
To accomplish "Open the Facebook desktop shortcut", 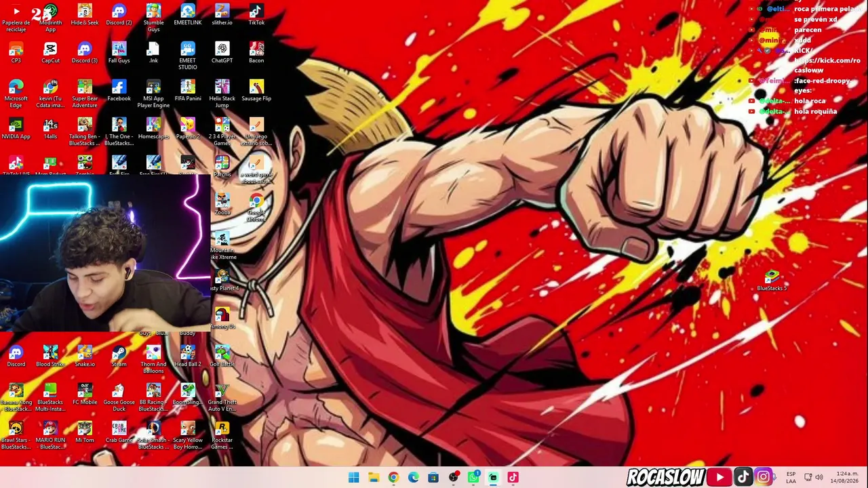I will [x=119, y=91].
